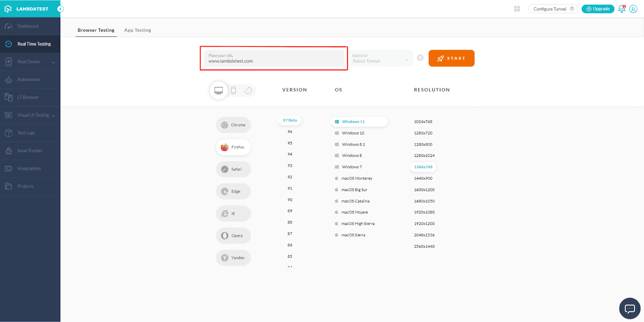This screenshot has height=322, width=644.
Task: Click the Configure Tunnel button
Action: [553, 9]
